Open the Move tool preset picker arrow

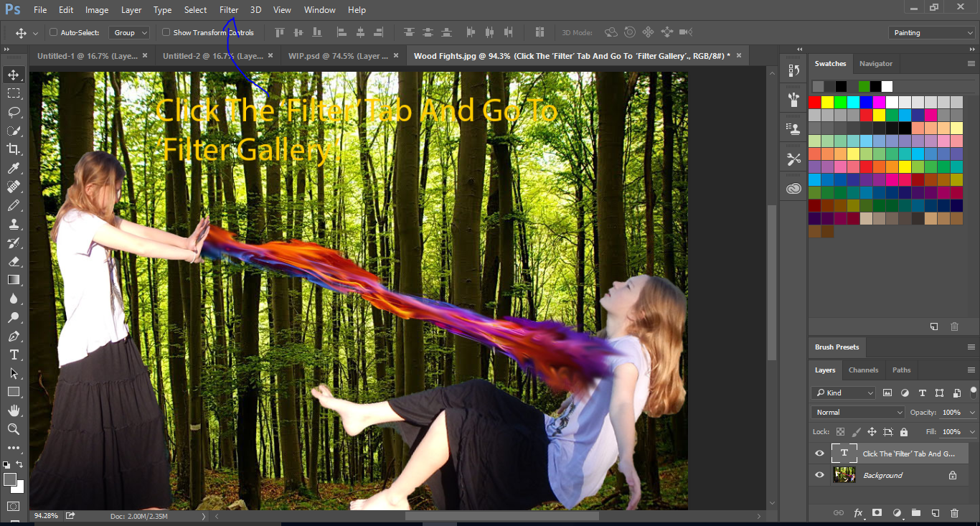[x=35, y=33]
